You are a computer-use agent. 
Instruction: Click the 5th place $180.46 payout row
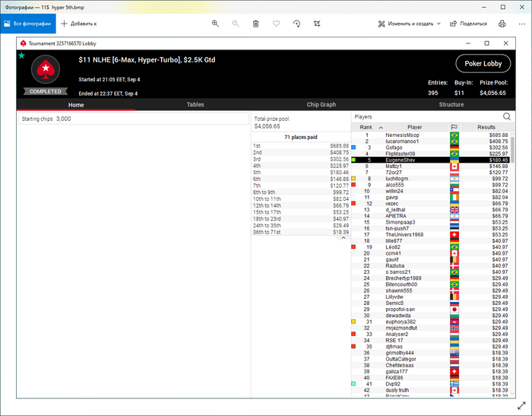pyautogui.click(x=301, y=172)
